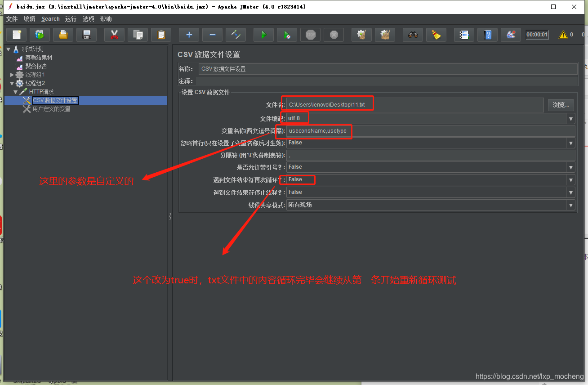The height and width of the screenshot is (385, 588).
Task: Click the Copy toolbar icon
Action: (x=138, y=35)
